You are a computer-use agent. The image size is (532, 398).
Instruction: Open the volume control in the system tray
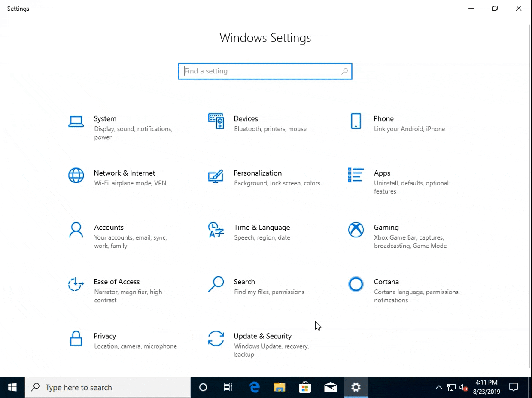point(463,387)
